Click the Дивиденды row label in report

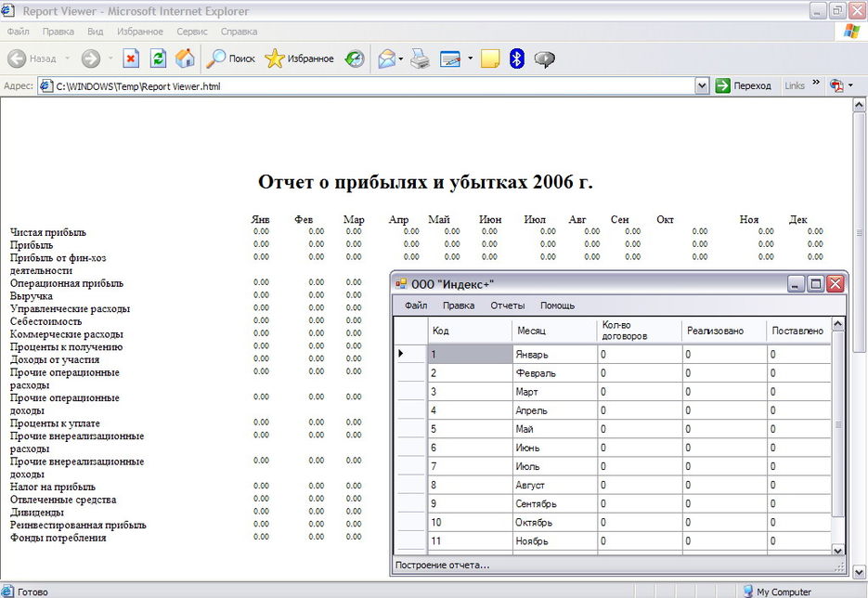click(36, 513)
